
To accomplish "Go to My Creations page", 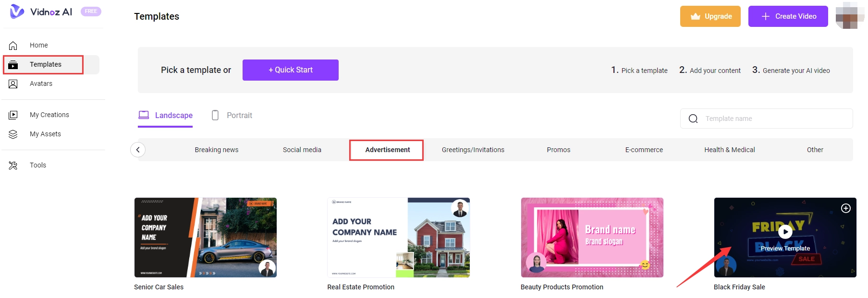I will (x=49, y=115).
